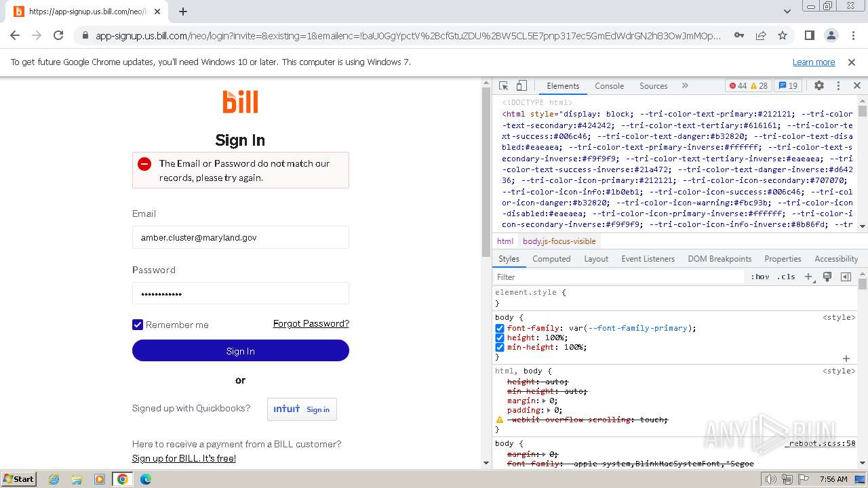
Task: Add new style rule plus icon
Action: click(809, 277)
